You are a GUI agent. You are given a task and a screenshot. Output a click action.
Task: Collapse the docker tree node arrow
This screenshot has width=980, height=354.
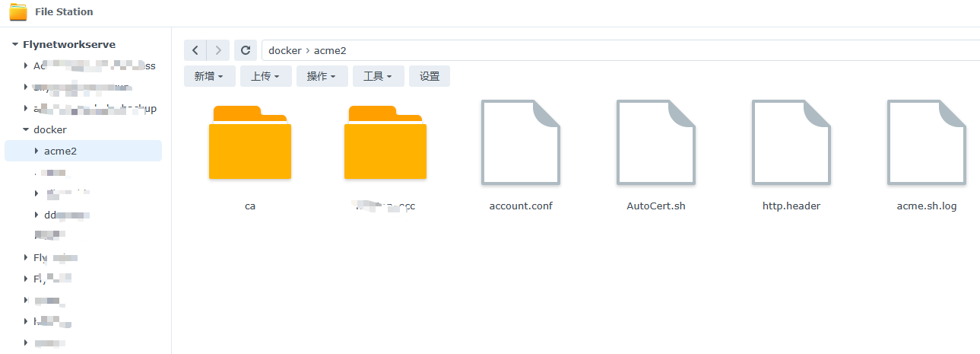(25, 130)
